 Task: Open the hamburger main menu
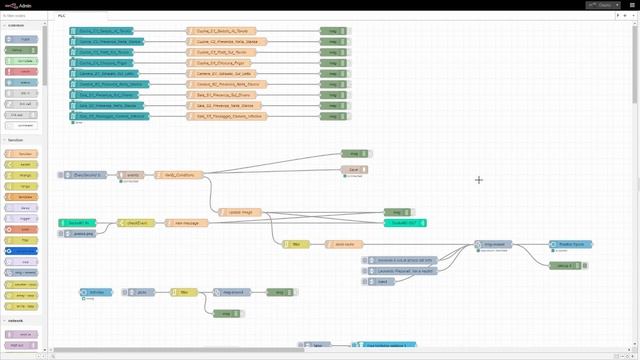632,5
